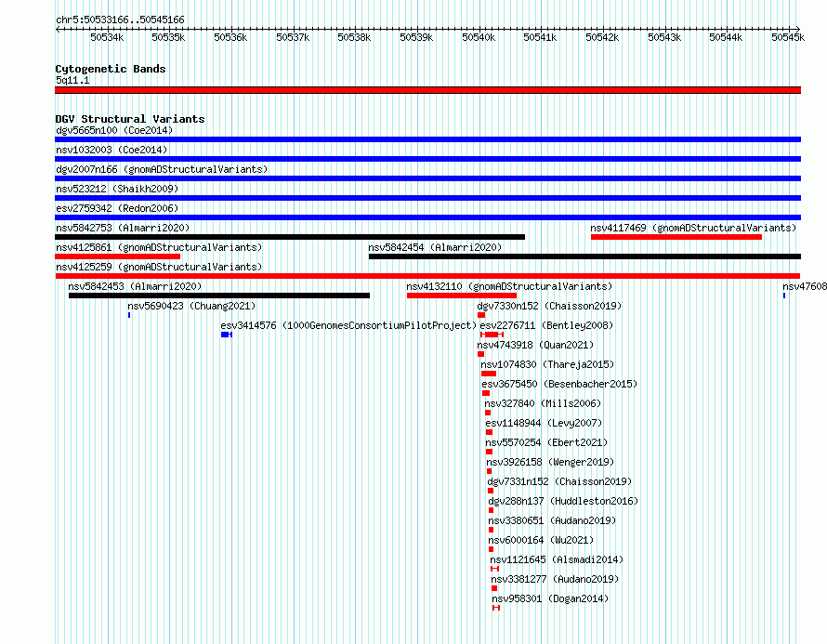Select the black nsv5842453 feature bar

click(x=219, y=296)
